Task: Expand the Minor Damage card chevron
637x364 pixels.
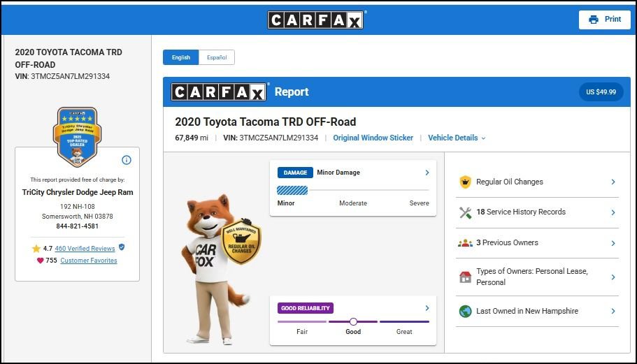Action: click(x=427, y=173)
